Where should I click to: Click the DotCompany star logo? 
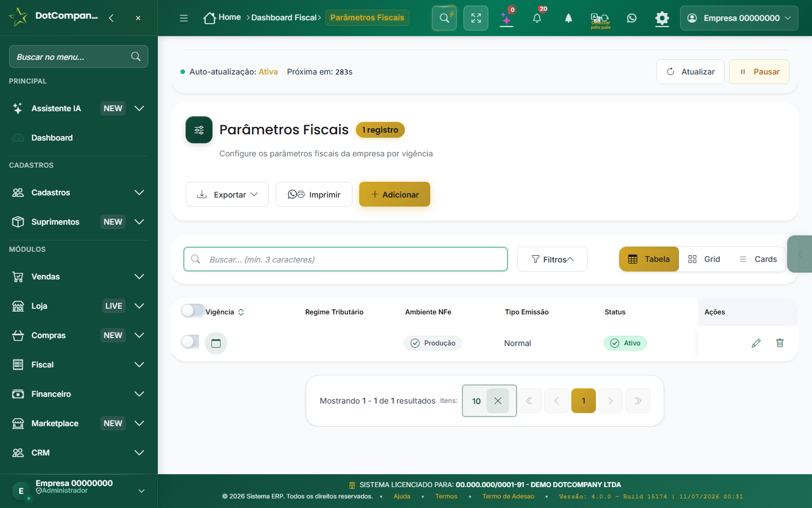coord(18,17)
